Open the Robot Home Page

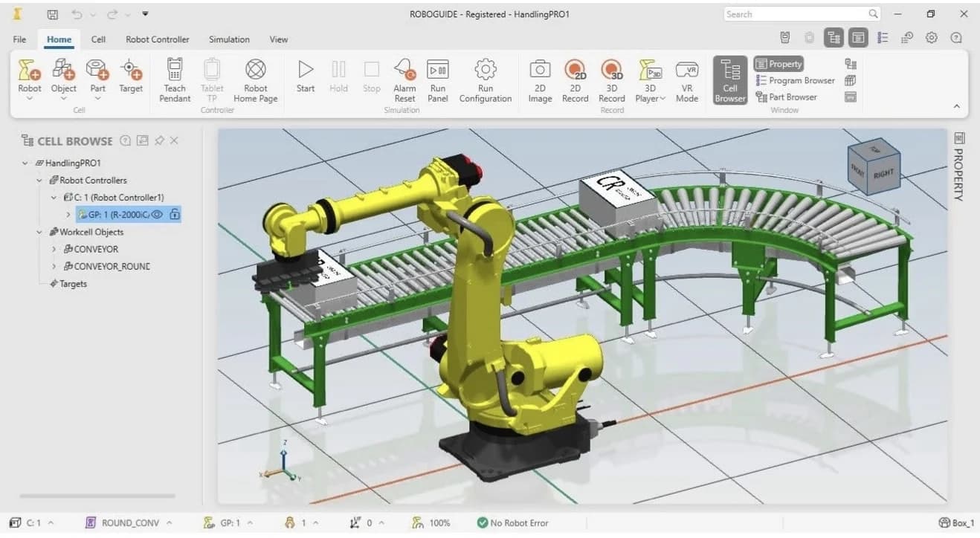(256, 80)
